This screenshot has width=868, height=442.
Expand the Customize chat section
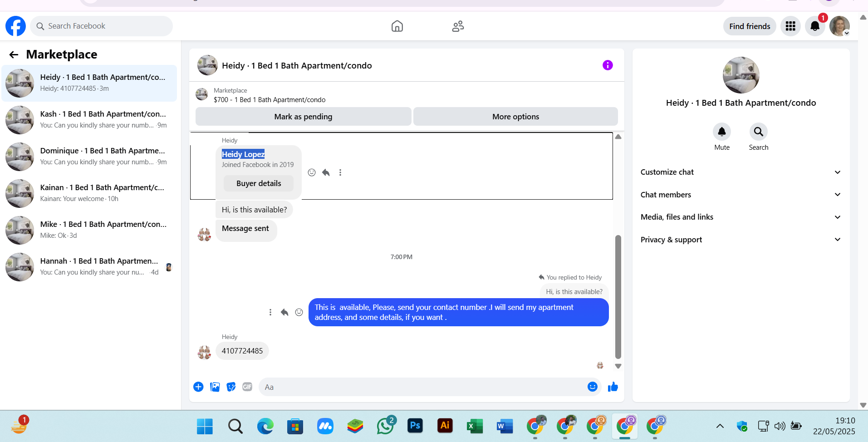pos(740,172)
